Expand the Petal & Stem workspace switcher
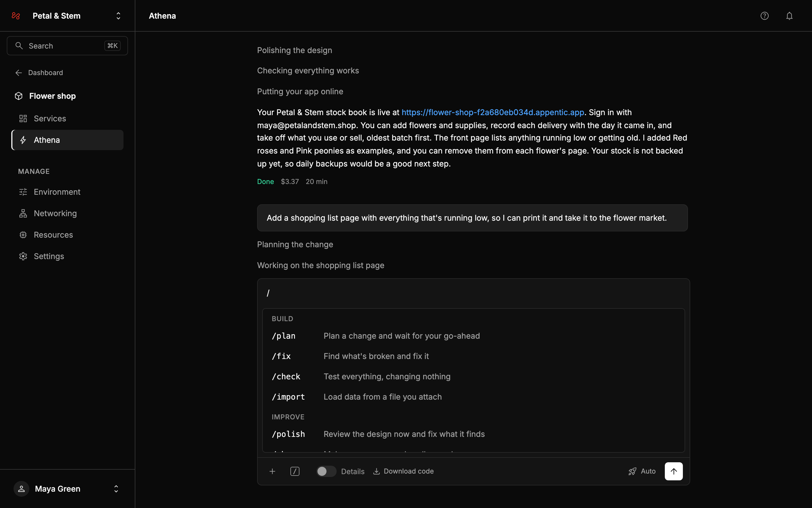Viewport: 812px width, 508px height. point(118,16)
